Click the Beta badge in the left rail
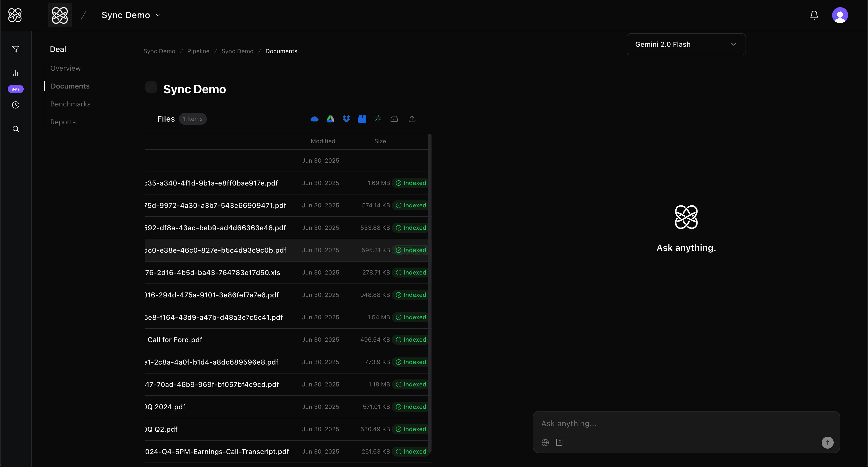Screen dimensions: 868x467 point(15,89)
